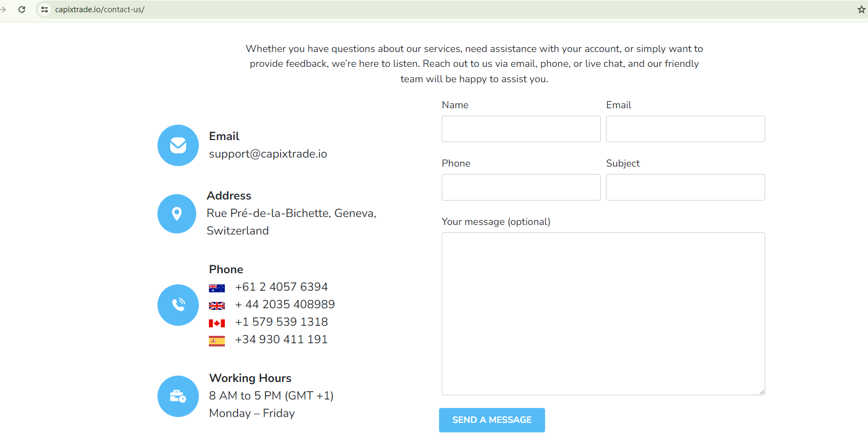Screen dimensions: 868x443
Task: Click the blue phone handset icon
Action: (178, 305)
